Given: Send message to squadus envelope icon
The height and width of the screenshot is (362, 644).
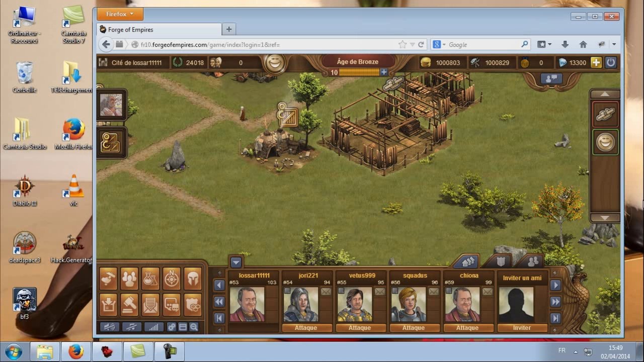Looking at the screenshot, I should click(434, 292).
